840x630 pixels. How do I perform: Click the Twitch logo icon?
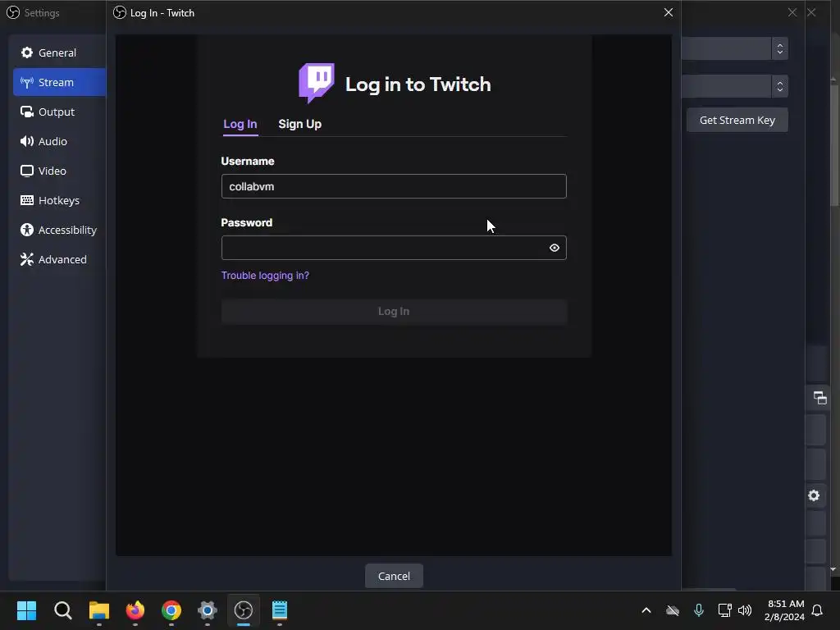[317, 83]
